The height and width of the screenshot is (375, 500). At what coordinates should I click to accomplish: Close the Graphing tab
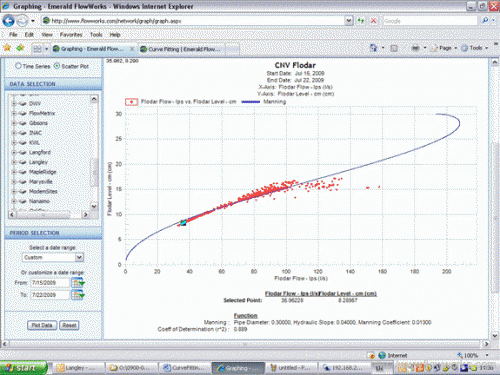(132, 49)
